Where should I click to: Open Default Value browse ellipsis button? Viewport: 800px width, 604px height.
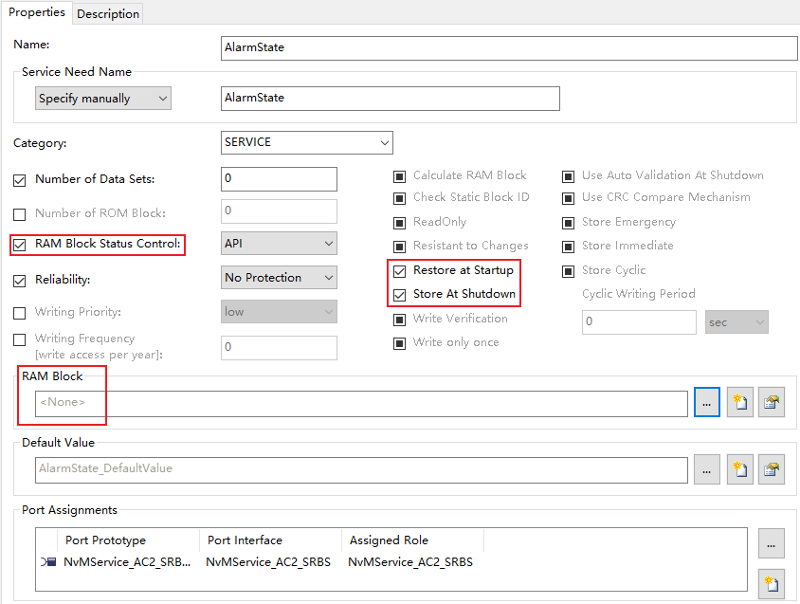(707, 469)
